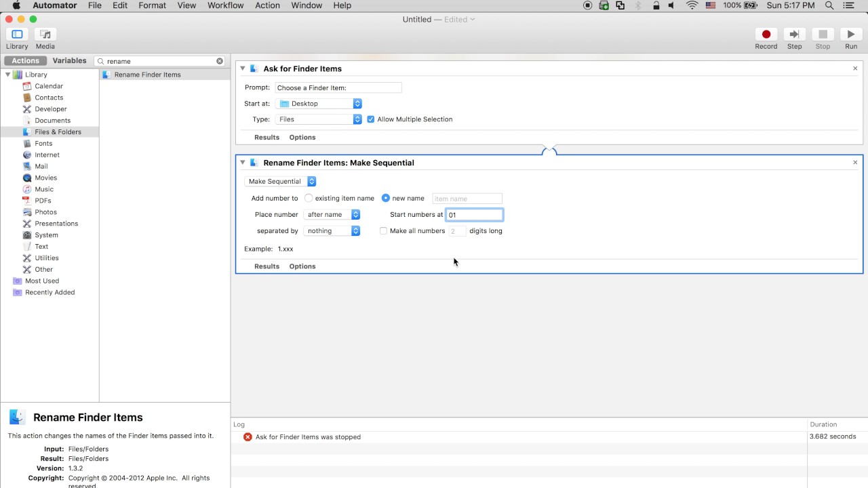Screen dimensions: 868x488
Task: Collapse the Rename Finder Items action
Action: coord(242,163)
